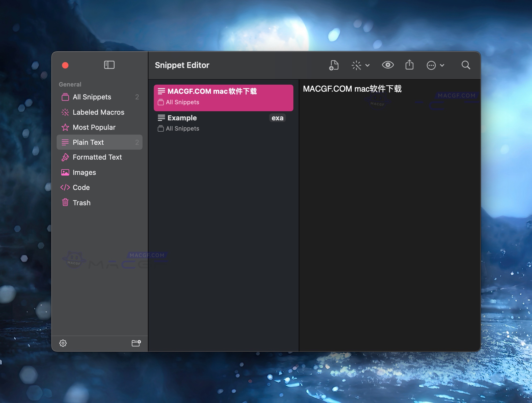532x403 pixels.
Task: Open Labeled Macros category
Action: tap(98, 112)
